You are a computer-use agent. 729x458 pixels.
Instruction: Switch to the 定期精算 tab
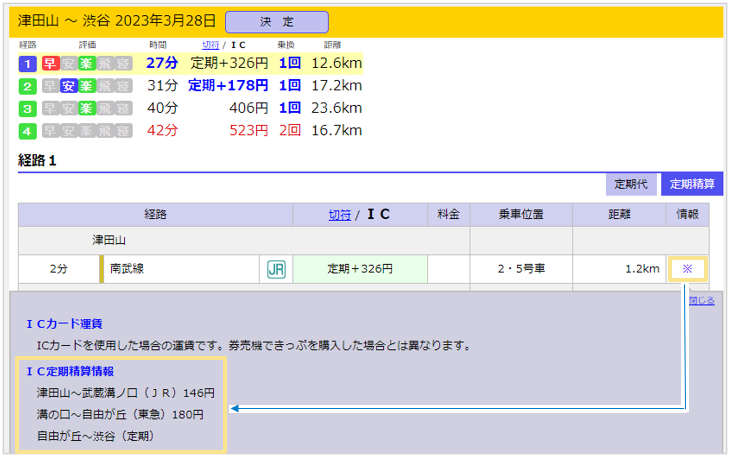tap(692, 184)
